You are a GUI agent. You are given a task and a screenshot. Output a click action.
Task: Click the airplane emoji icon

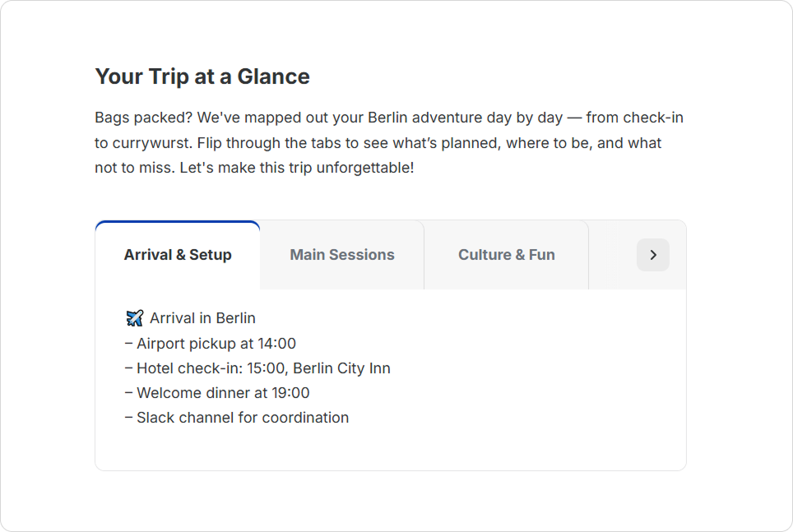tap(135, 318)
